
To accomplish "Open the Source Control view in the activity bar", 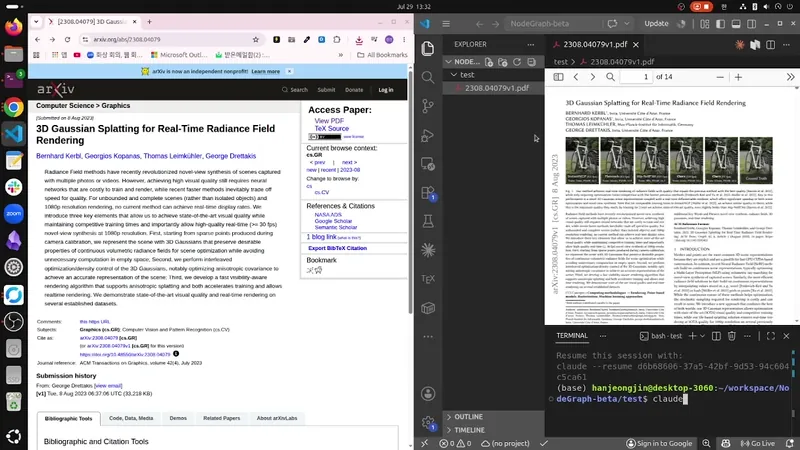I will (x=428, y=106).
